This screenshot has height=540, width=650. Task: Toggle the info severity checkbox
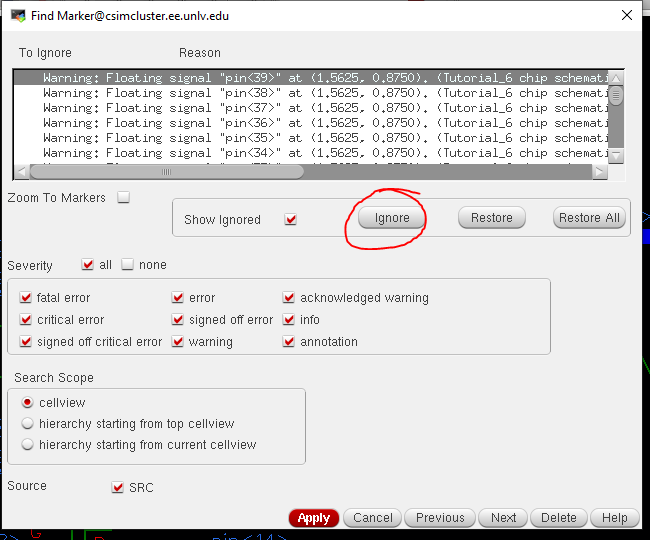[289, 319]
